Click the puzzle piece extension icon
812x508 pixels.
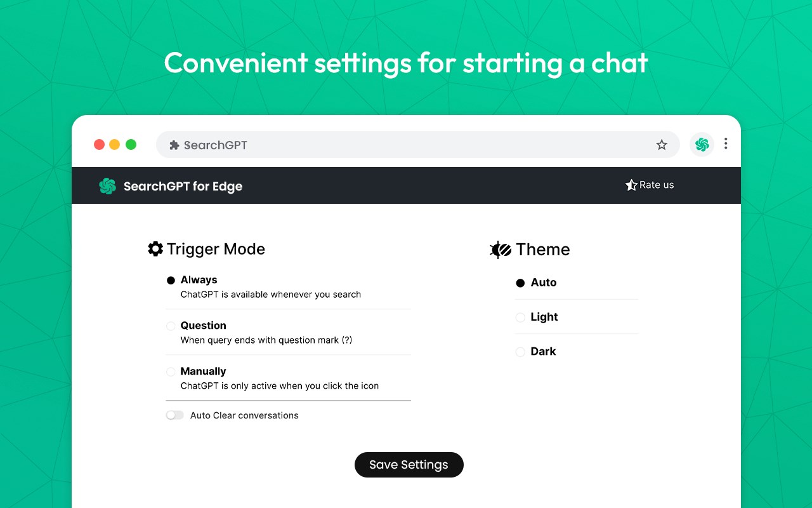(x=174, y=145)
